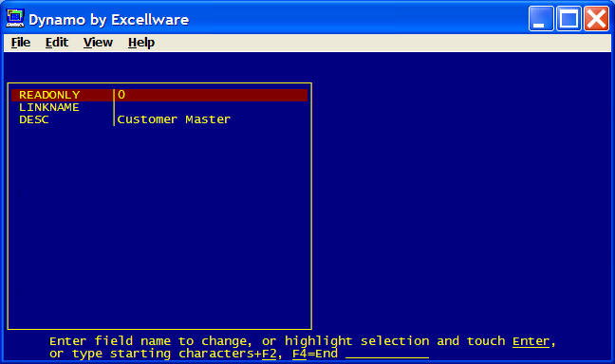Select the READONLY field row
615x364 pixels.
(159, 95)
